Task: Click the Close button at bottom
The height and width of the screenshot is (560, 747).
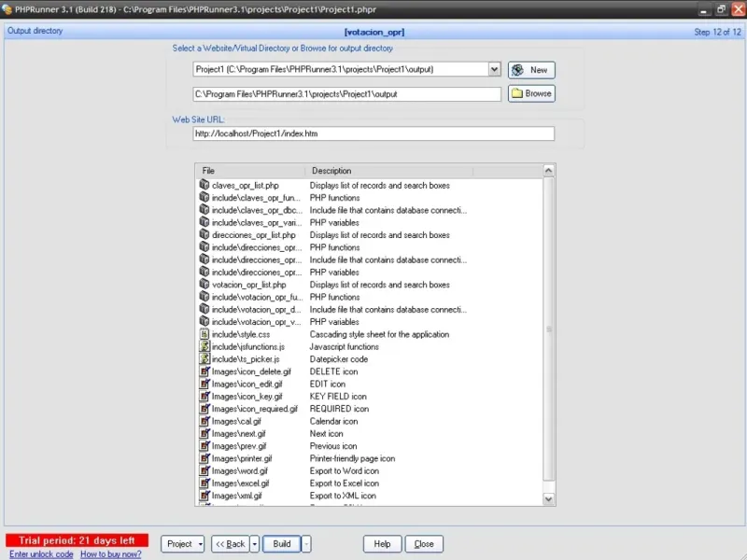Action: pos(424,544)
